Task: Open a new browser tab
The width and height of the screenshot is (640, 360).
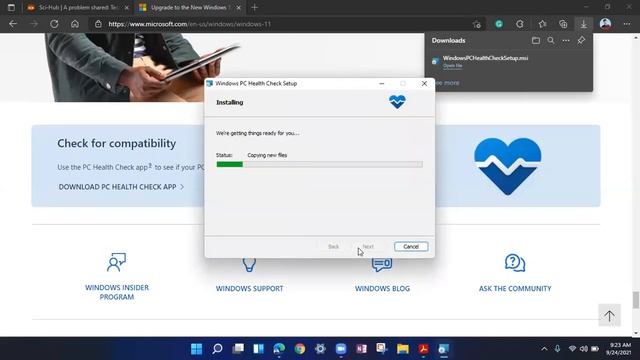Action: coord(254,7)
